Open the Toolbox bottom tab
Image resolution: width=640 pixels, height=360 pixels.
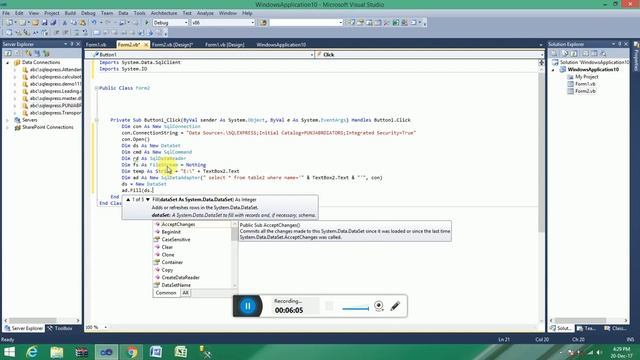point(60,328)
